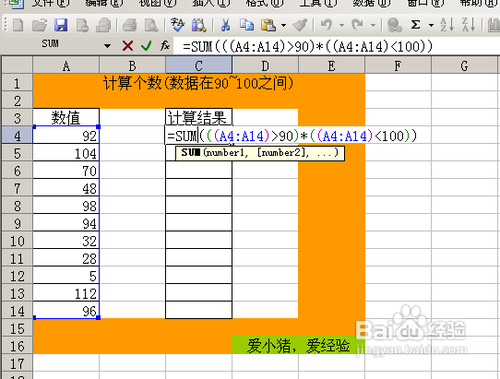Save the workbook with floppy icon
Screen dimensions: 500x379
(x=61, y=25)
